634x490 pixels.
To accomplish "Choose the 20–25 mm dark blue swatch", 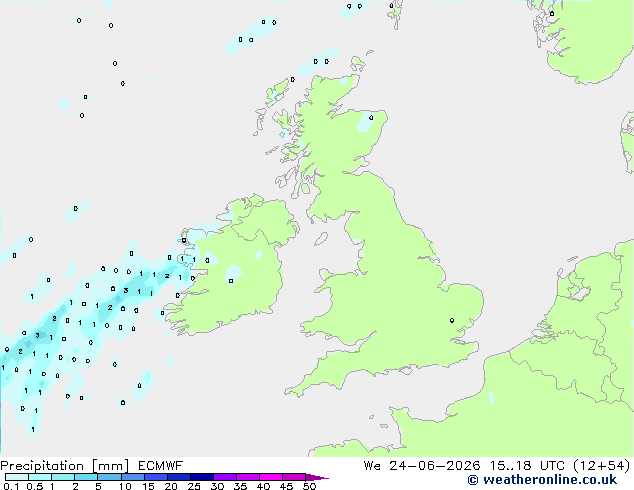I will click(x=178, y=477).
